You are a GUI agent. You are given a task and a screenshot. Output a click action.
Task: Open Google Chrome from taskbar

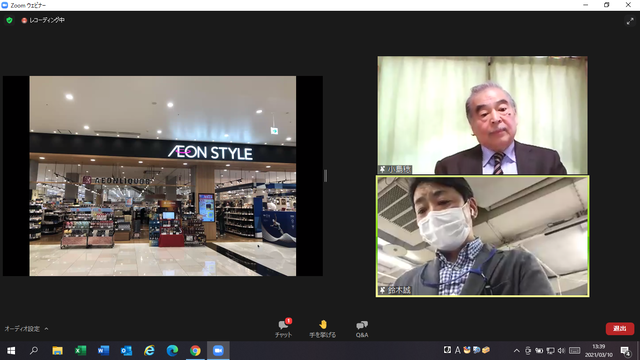tap(195, 351)
